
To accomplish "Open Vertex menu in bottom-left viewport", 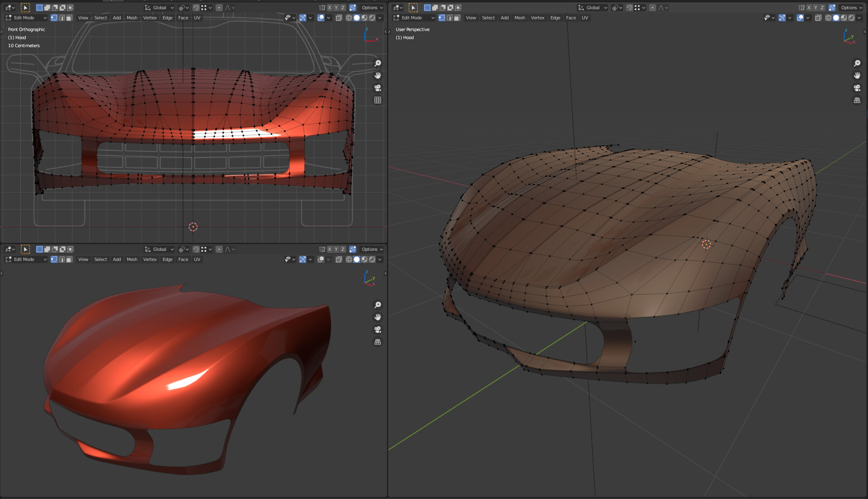I will coord(150,259).
